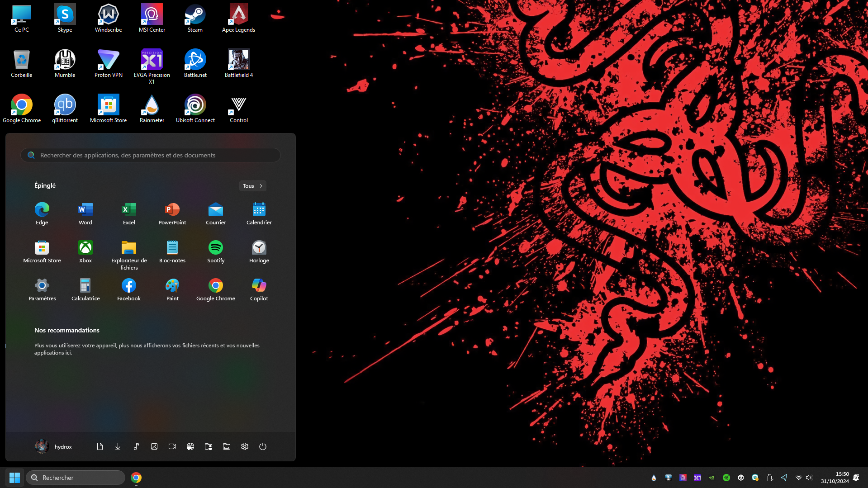Open the ESET security tray icon
Screen dimensions: 868x488
tap(755, 478)
